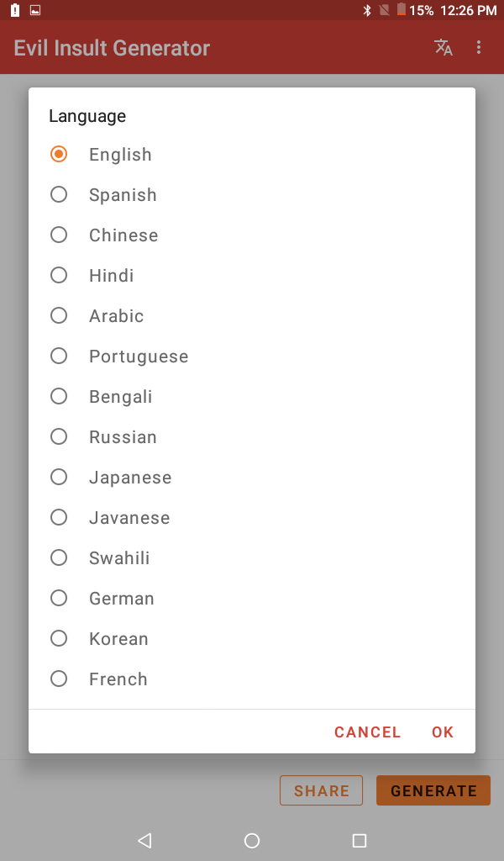Choose Japanese from the language list
The height and width of the screenshot is (861, 504).
(59, 477)
